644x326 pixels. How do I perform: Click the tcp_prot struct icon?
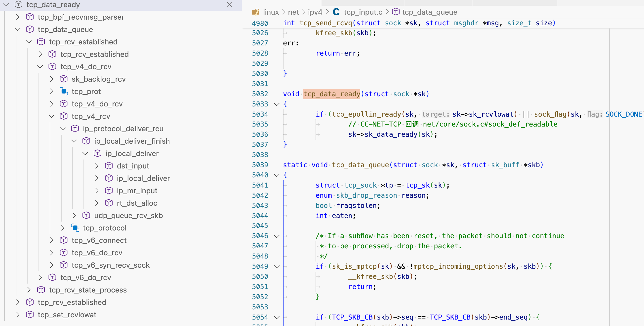coord(64,91)
